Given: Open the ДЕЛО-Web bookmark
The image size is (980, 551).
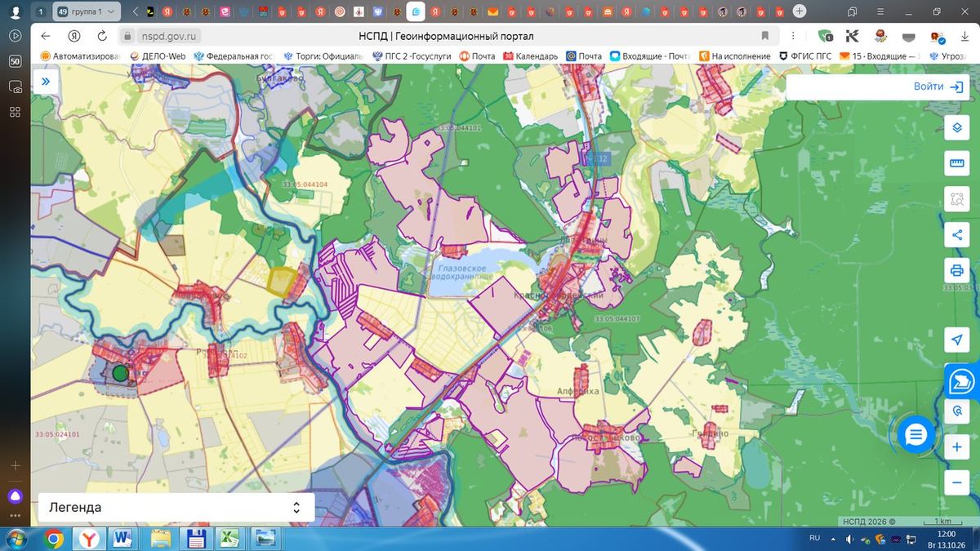Looking at the screenshot, I should [158, 56].
